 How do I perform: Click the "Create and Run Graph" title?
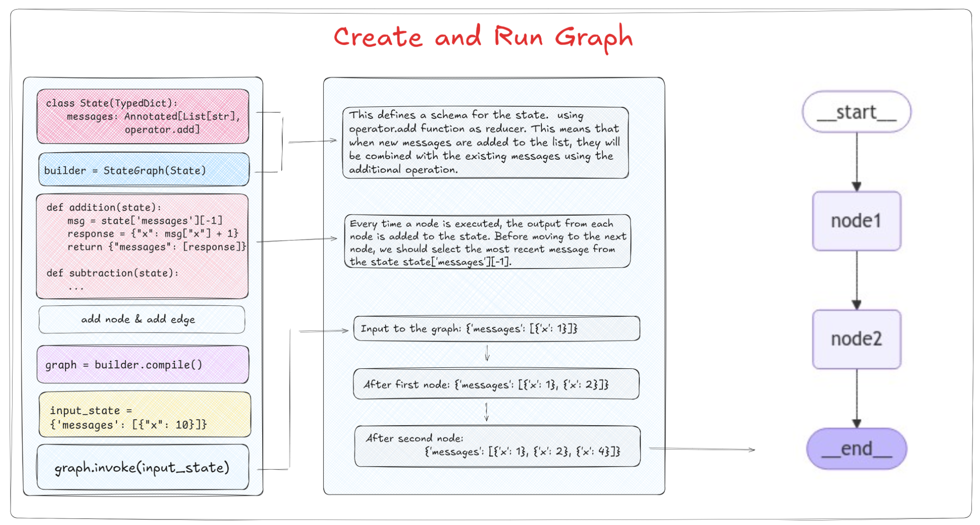[483, 37]
